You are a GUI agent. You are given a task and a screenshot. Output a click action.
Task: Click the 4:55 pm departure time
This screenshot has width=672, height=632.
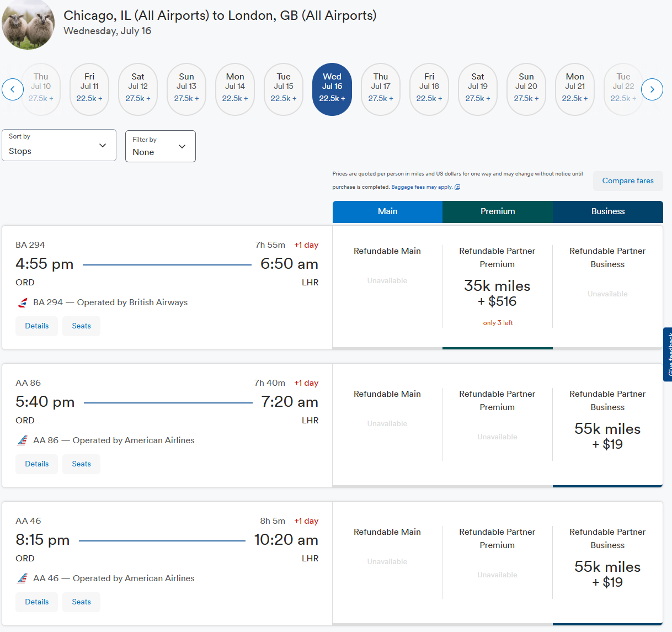(x=45, y=264)
